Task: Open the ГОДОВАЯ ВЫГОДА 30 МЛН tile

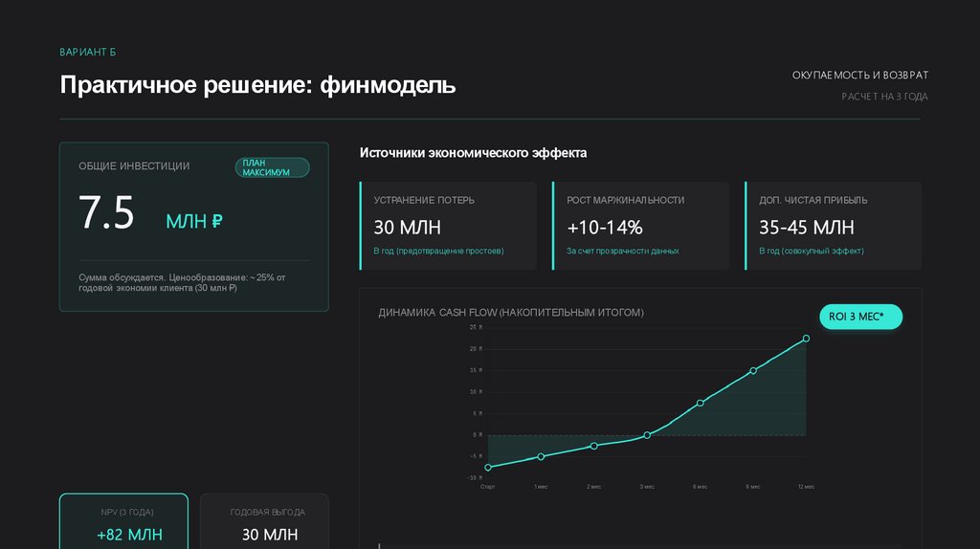Action: pyautogui.click(x=264, y=521)
